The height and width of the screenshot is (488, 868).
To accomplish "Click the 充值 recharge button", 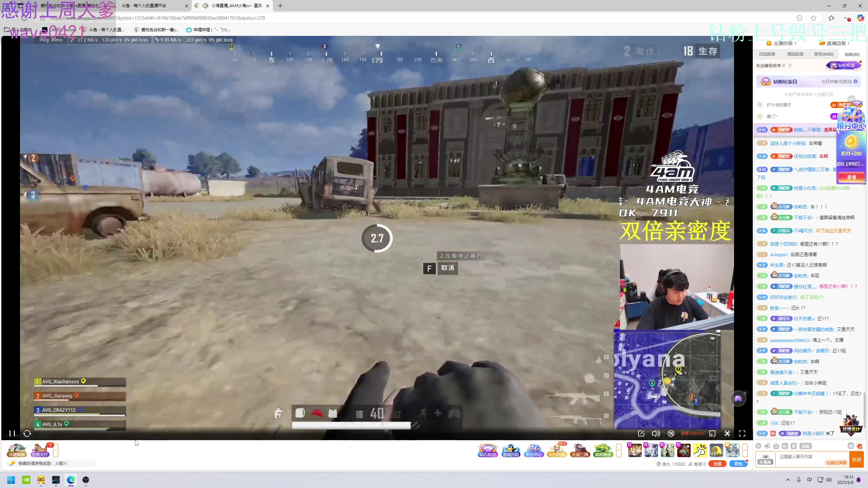I will click(717, 464).
